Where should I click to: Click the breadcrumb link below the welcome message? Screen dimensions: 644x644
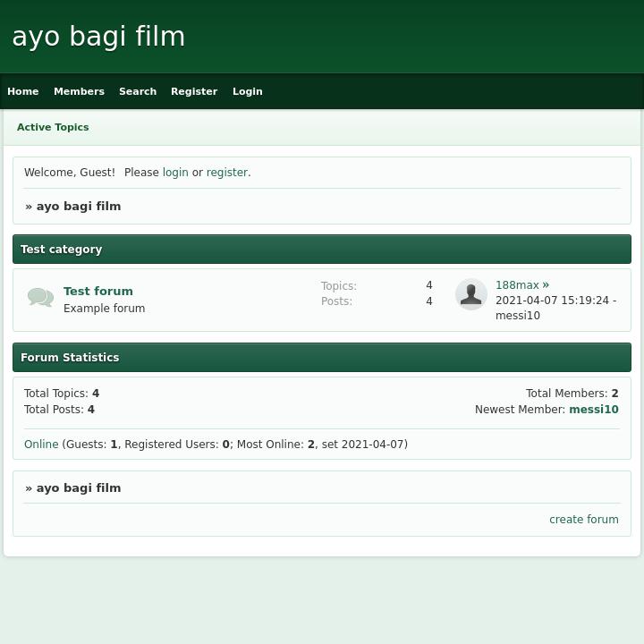click(79, 207)
